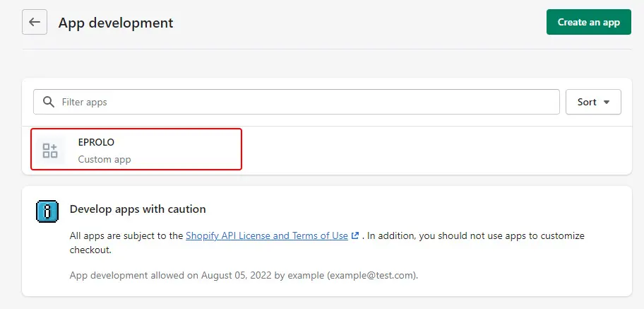Select the highlighted EPROLO list row
Viewport: 644px width, 309px height.
pos(136,149)
